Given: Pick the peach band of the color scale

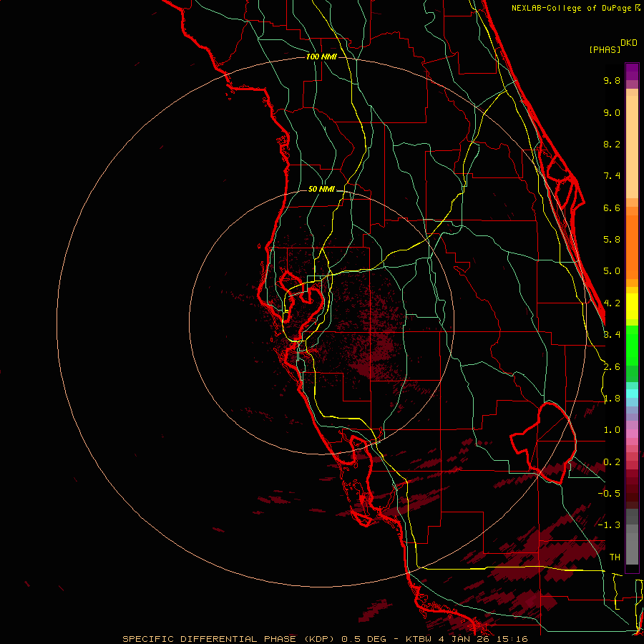Looking at the screenshot, I should coord(632,147).
